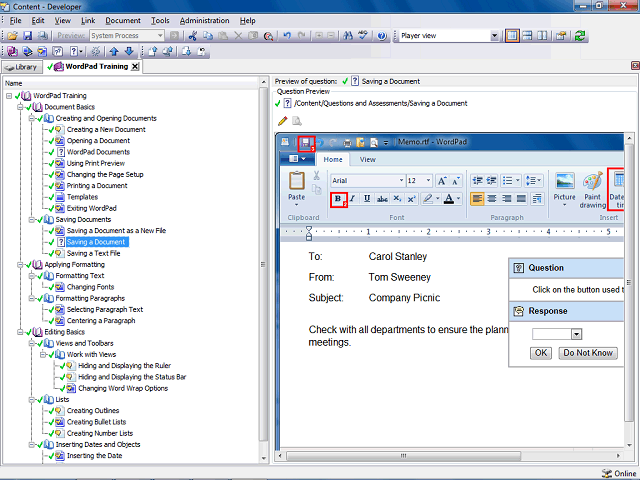Screen dimensions: 640x480
Task: Close the WordPad Training tab
Action: [135, 67]
